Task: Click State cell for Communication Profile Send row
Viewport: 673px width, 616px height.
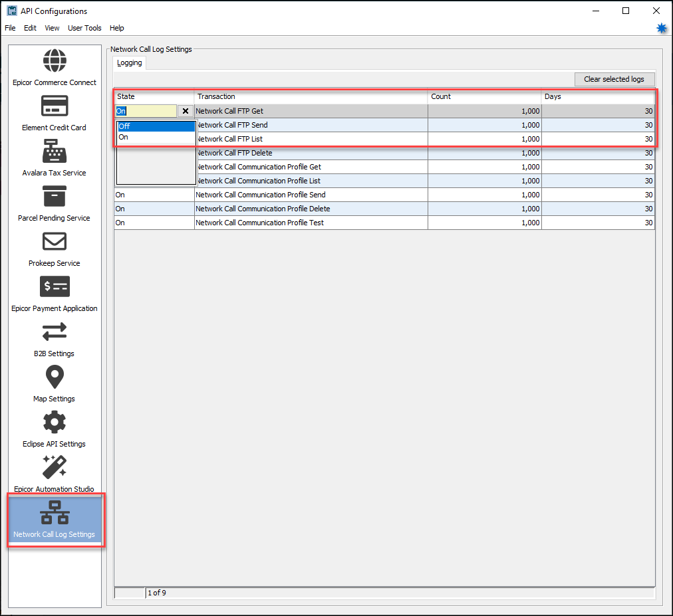Action: (x=154, y=195)
